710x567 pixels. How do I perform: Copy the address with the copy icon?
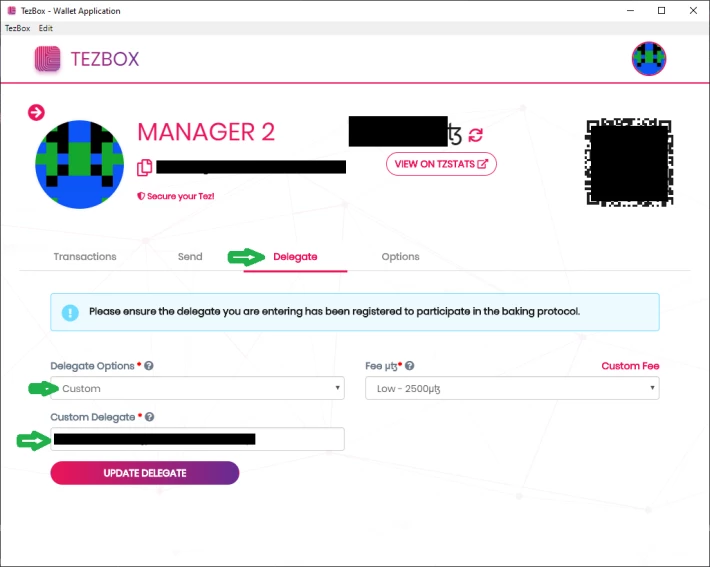[x=144, y=168]
